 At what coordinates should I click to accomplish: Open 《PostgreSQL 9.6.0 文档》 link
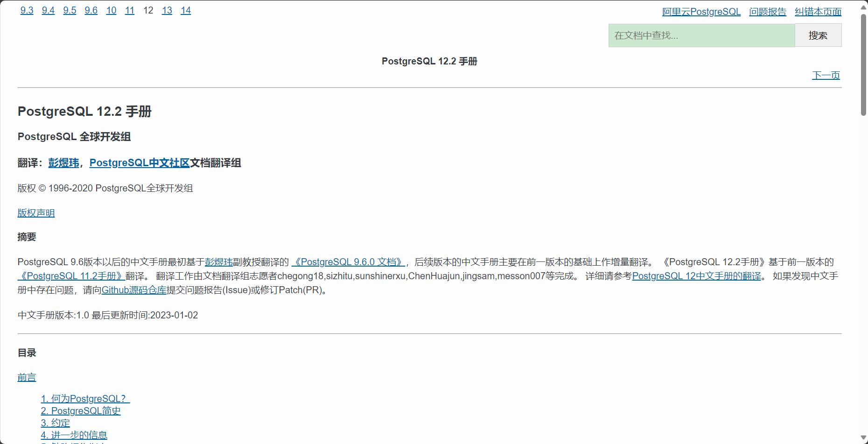tap(348, 262)
